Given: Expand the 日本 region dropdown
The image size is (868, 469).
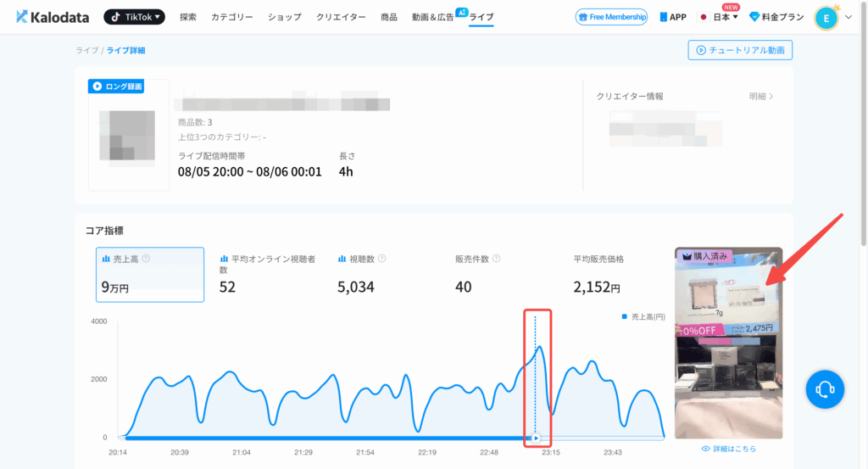Looking at the screenshot, I should coord(720,17).
